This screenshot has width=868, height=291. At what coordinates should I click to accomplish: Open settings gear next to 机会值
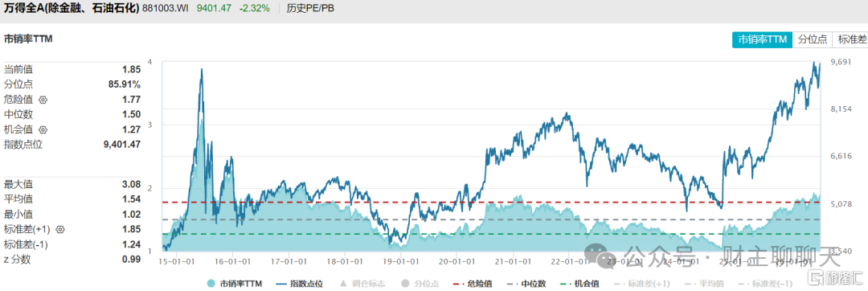tap(43, 129)
